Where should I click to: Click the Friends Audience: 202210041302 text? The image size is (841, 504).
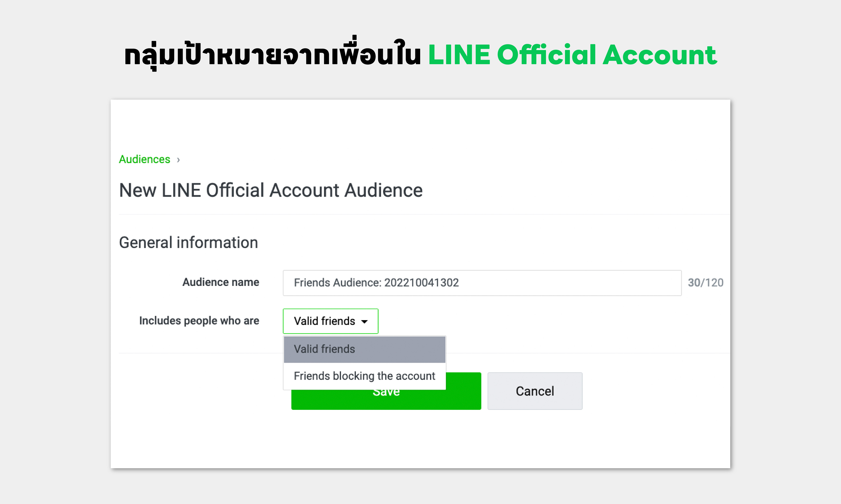click(x=376, y=283)
